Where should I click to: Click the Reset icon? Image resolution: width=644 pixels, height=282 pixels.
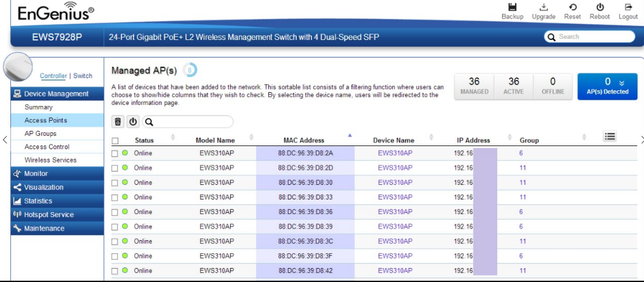pos(572,7)
